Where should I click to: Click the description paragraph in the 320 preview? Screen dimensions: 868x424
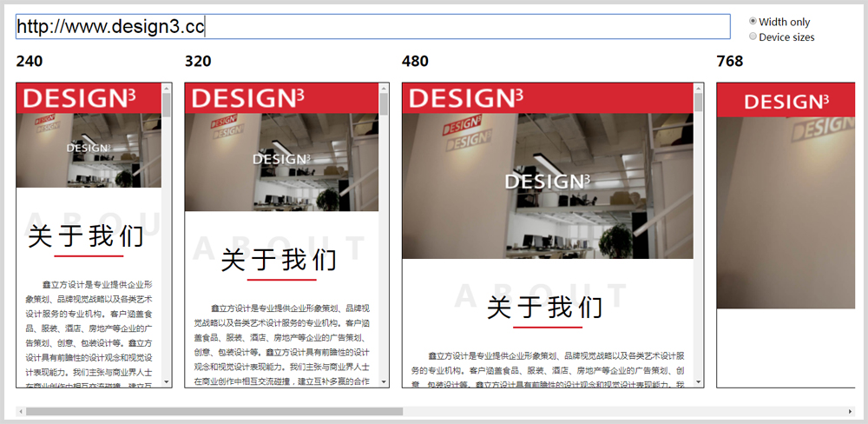(282, 344)
